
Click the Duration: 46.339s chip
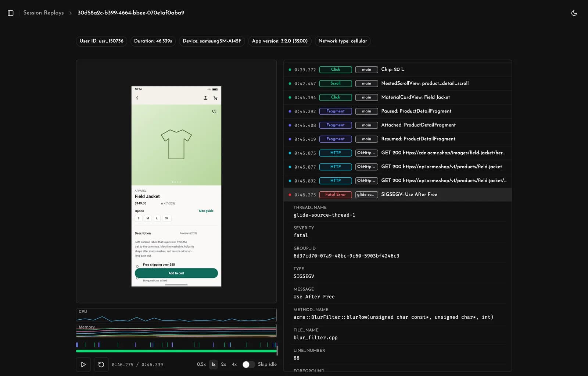pos(153,41)
